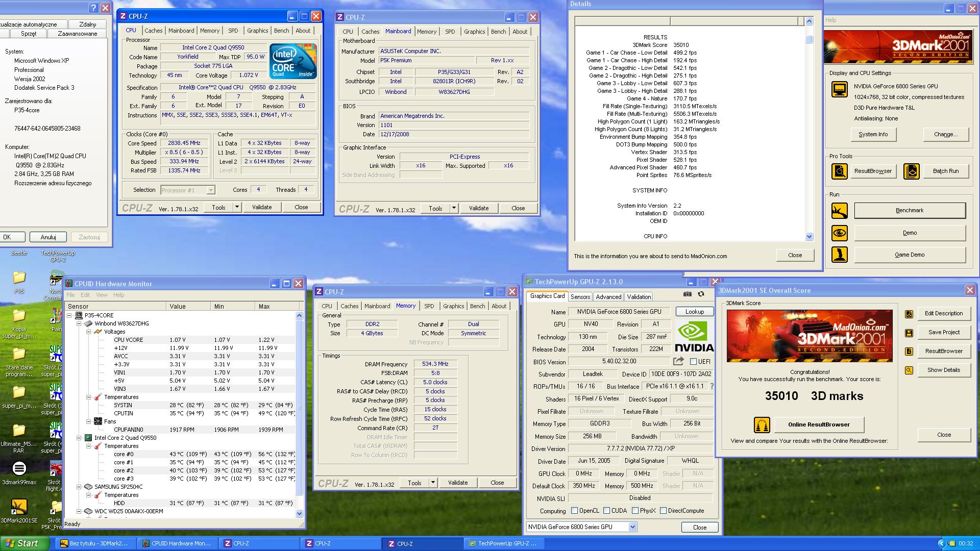Image resolution: width=980 pixels, height=551 pixels.
Task: Click Pro Tools ResultBrowser magnifier icon
Action: (840, 171)
